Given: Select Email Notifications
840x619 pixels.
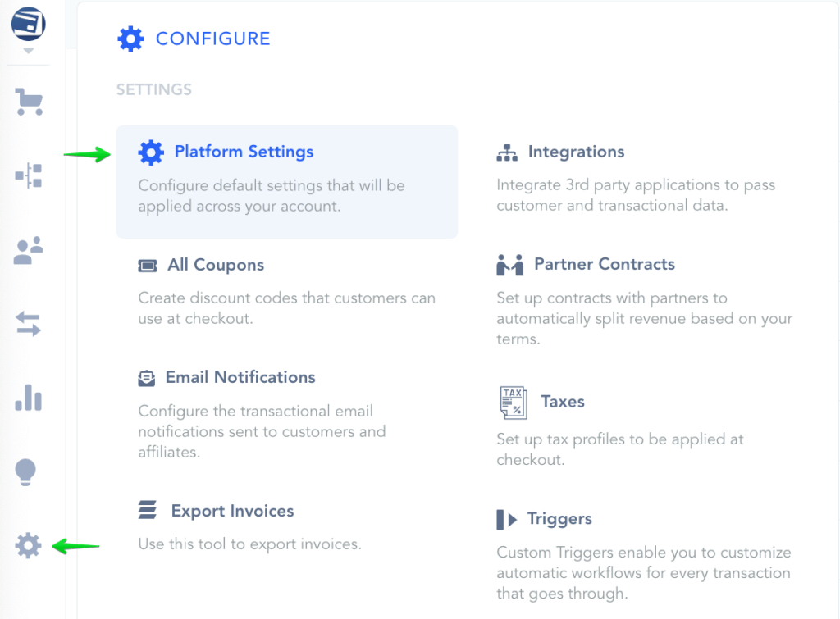Looking at the screenshot, I should [240, 377].
